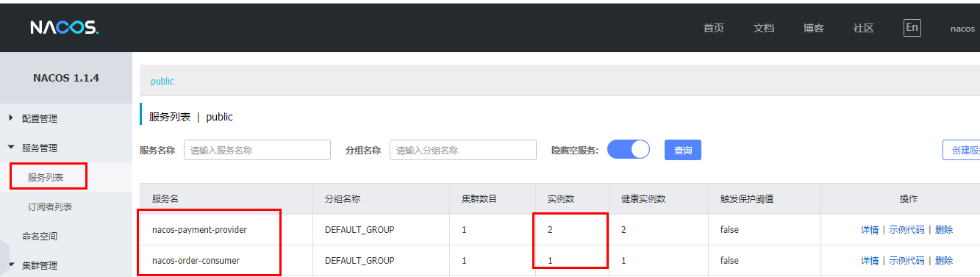The width and height of the screenshot is (980, 277).
Task: Click DEFAULT_GROUP in nacos-order-consumer row
Action: click(x=360, y=261)
